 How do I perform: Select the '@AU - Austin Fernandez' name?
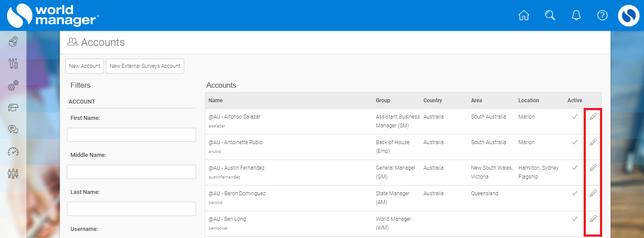pos(237,168)
